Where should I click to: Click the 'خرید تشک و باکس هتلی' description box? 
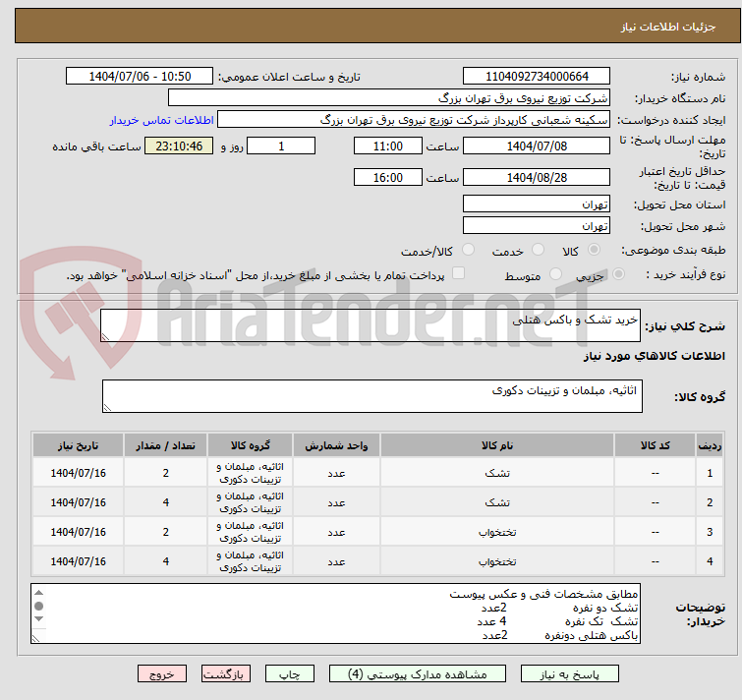click(x=371, y=326)
